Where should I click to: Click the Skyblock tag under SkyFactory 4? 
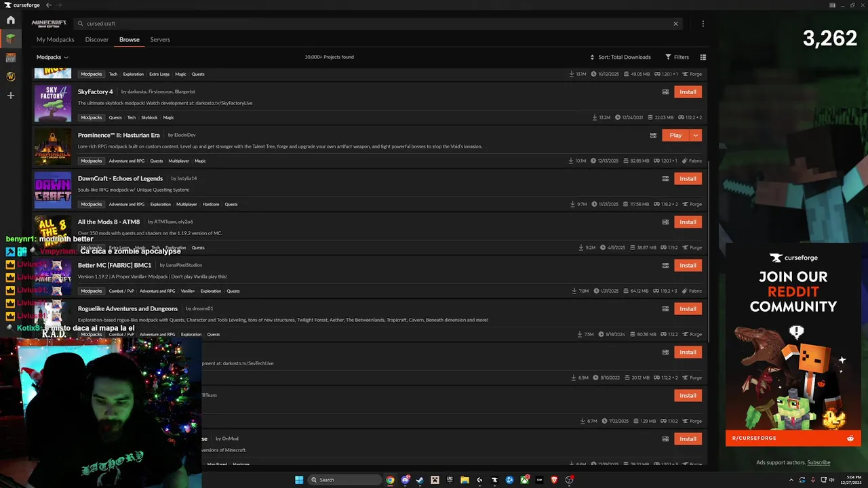click(149, 117)
